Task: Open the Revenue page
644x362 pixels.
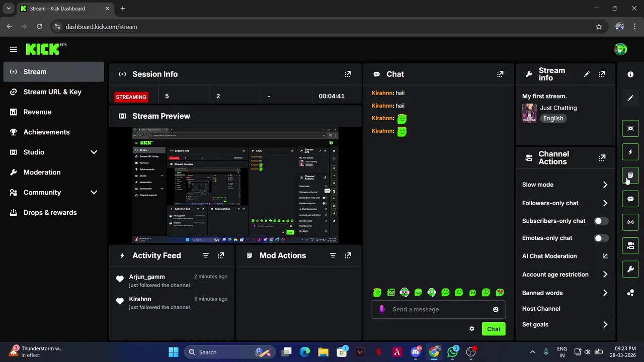Action: point(53,112)
